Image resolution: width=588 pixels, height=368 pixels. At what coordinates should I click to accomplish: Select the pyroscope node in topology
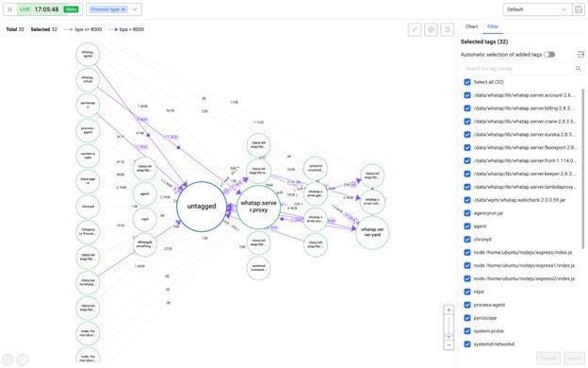88,105
